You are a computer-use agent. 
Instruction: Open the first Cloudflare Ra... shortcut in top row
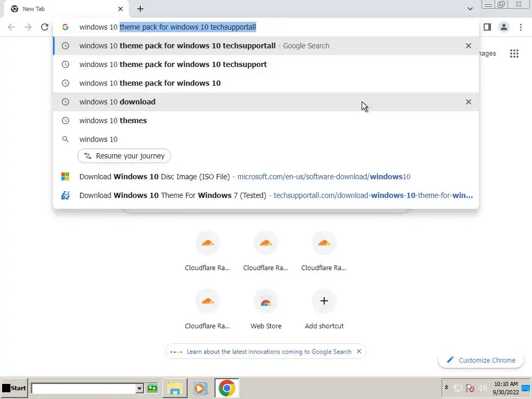coord(207,251)
